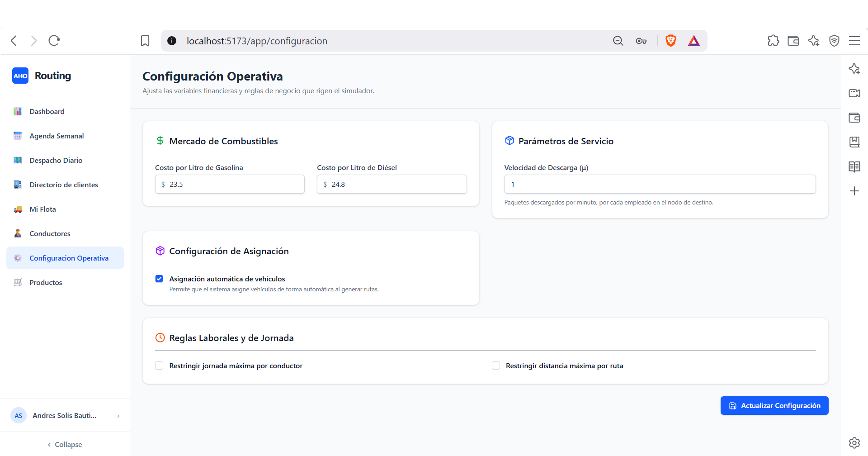Click the purple box Configuración de Asignación icon
This screenshot has height=456, width=868.
point(160,251)
